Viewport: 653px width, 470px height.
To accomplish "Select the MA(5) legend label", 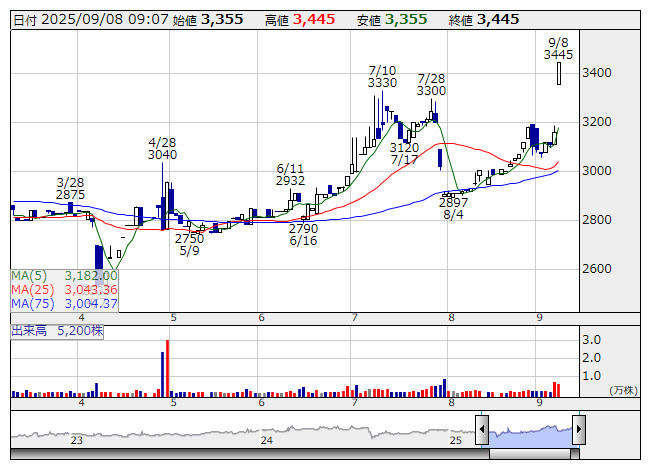I will [x=26, y=275].
